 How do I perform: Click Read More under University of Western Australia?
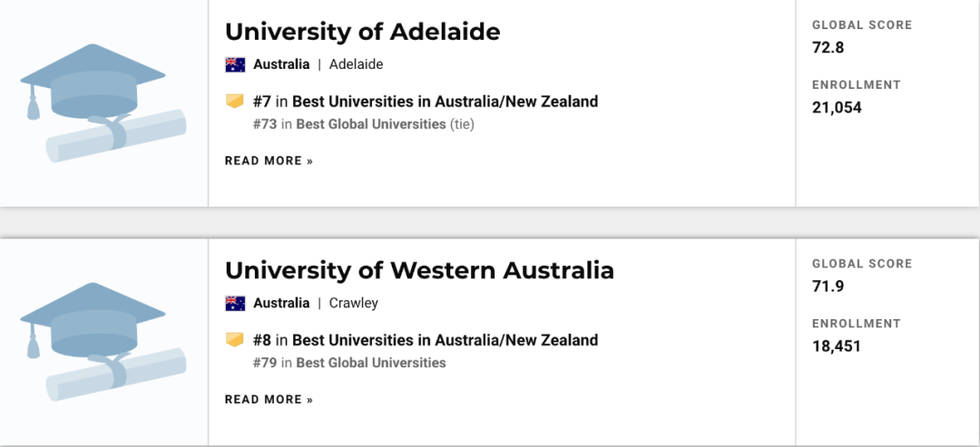pyautogui.click(x=269, y=399)
